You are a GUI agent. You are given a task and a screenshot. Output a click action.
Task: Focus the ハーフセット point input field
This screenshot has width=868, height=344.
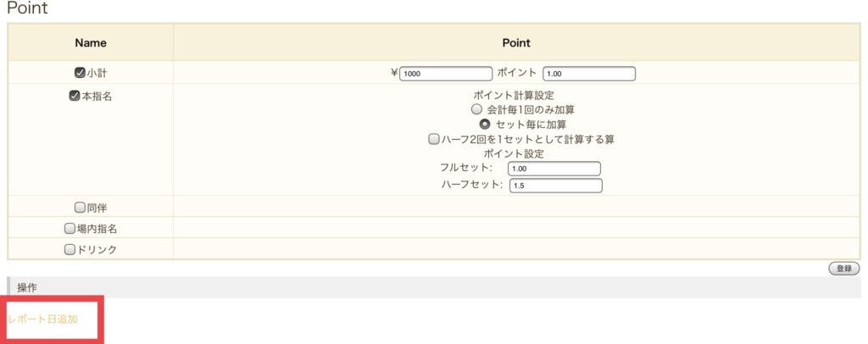pos(556,186)
